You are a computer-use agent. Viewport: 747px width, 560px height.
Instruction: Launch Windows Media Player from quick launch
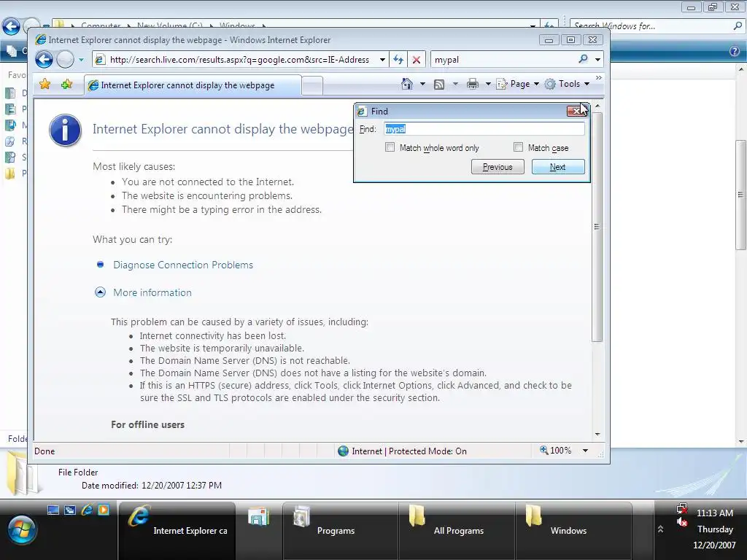[x=104, y=510]
